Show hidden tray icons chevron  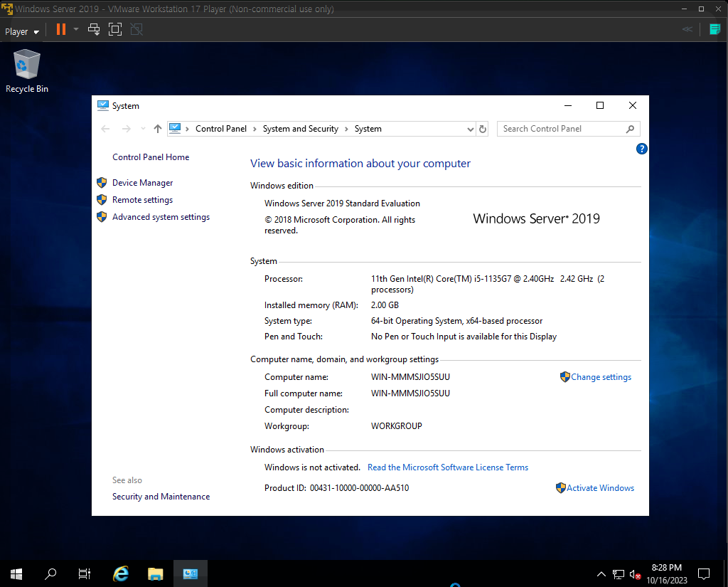click(601, 574)
